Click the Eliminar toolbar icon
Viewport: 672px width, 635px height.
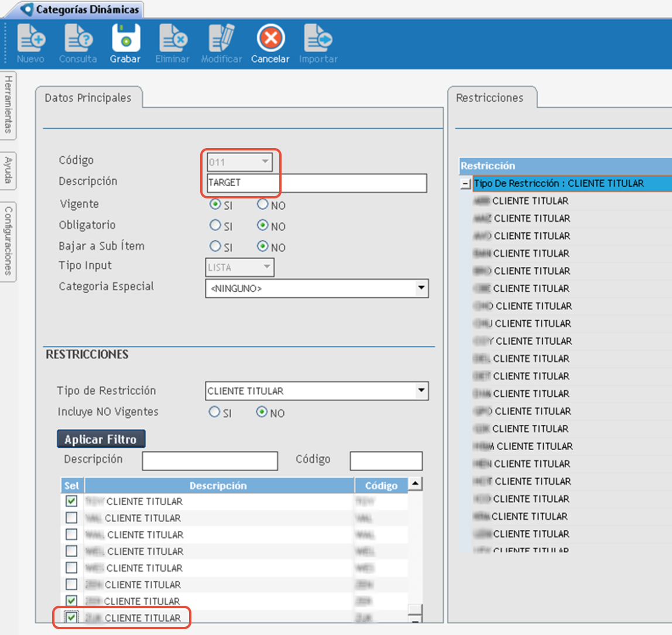172,43
